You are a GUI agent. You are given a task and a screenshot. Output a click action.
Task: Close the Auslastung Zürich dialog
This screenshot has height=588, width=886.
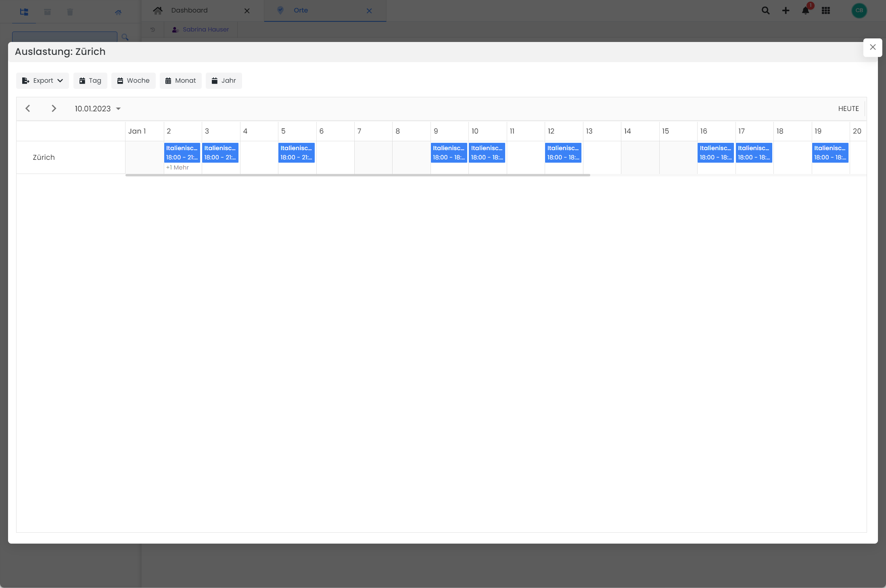coord(872,47)
